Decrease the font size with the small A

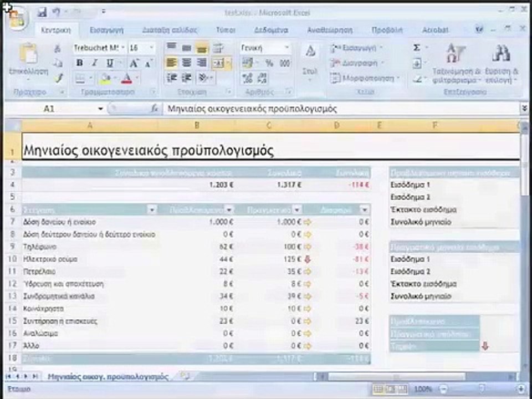(149, 63)
